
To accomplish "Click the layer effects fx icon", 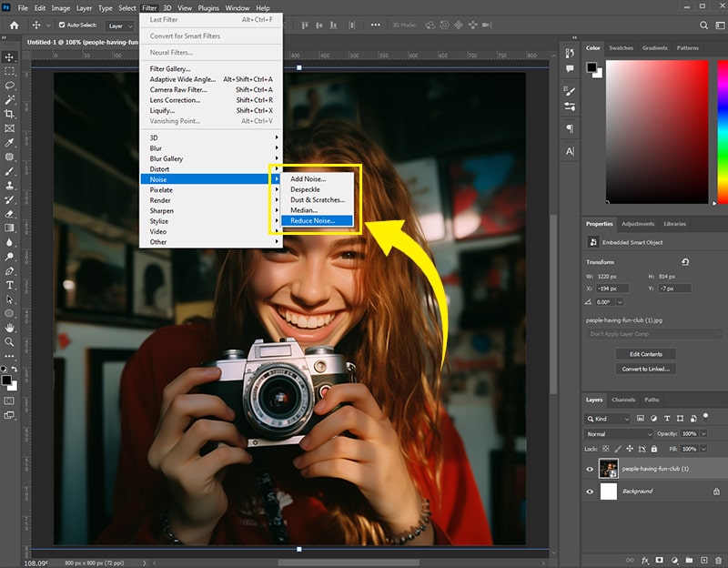I will (645, 560).
